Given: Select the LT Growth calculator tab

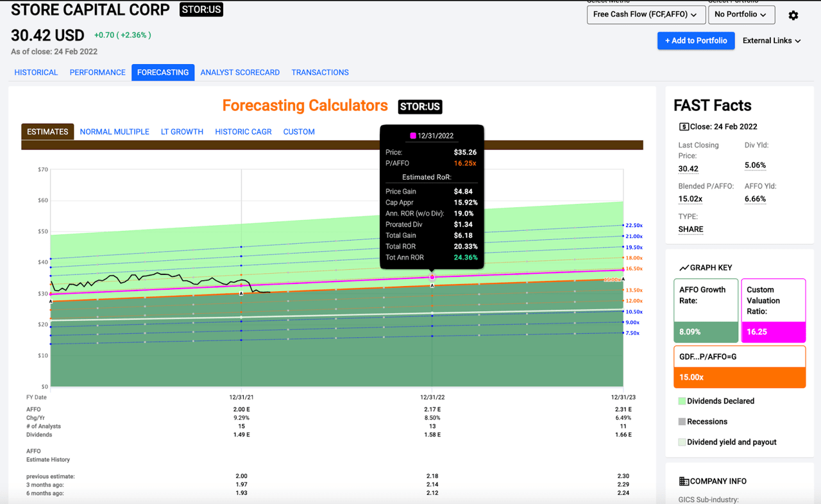Looking at the screenshot, I should coord(182,131).
